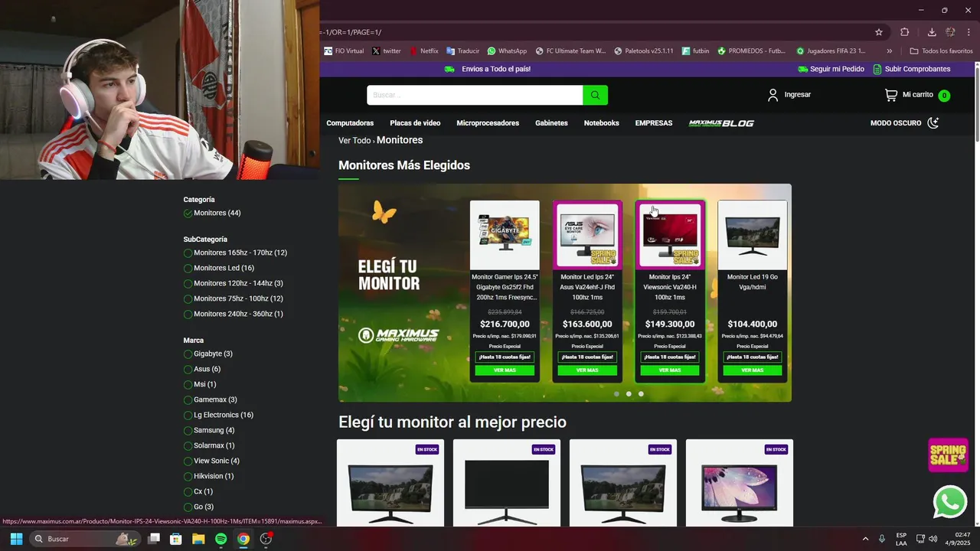Open the Todos los favoritos folder
Viewport: 980px width, 551px height.
tap(941, 51)
